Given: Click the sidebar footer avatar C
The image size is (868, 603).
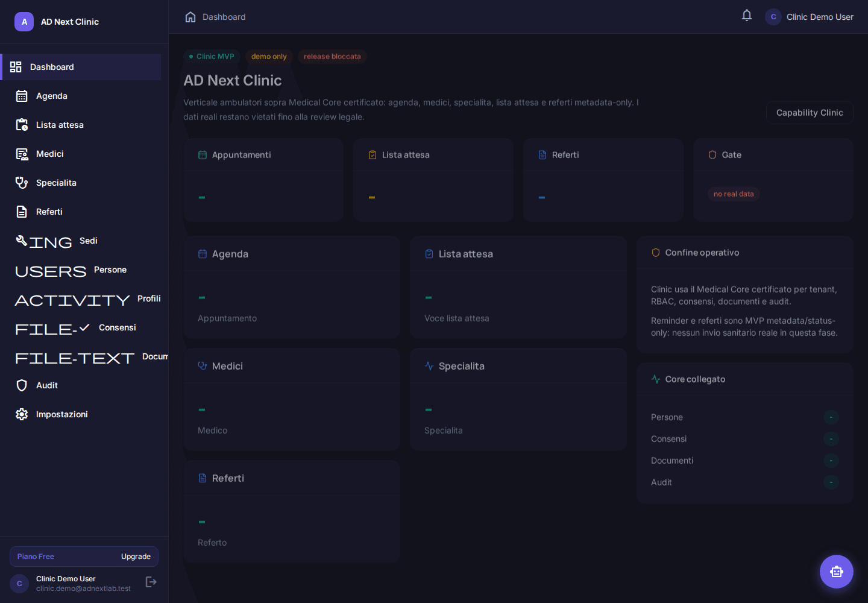Looking at the screenshot, I should tap(19, 584).
